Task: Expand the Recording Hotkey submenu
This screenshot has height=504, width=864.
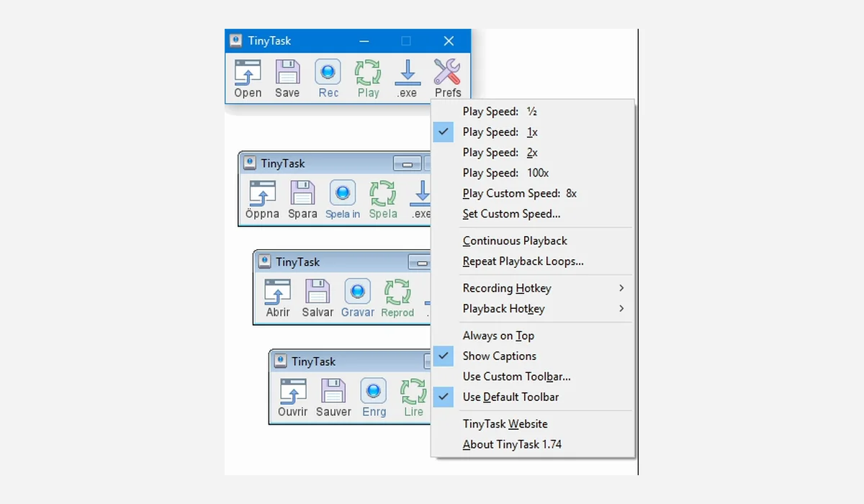Action: tap(533, 288)
